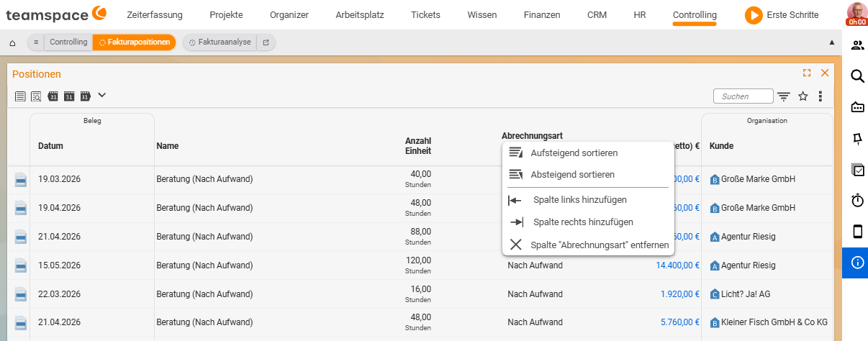Jump to next period calendar icon
The image size is (868, 341).
(85, 96)
